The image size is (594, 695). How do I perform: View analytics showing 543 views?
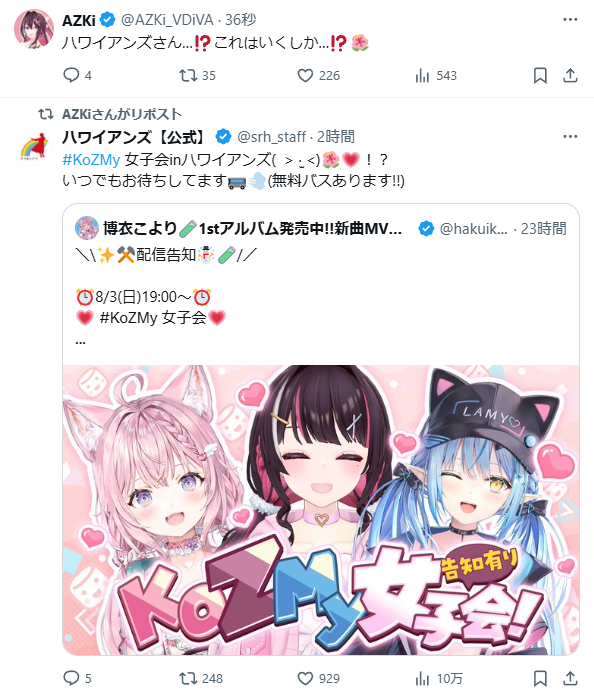click(436, 76)
